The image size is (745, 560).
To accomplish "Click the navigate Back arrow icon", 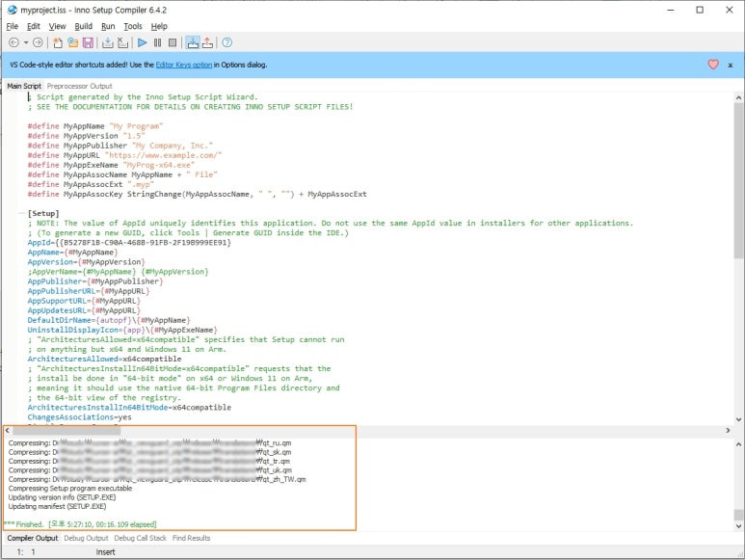I will click(x=13, y=42).
